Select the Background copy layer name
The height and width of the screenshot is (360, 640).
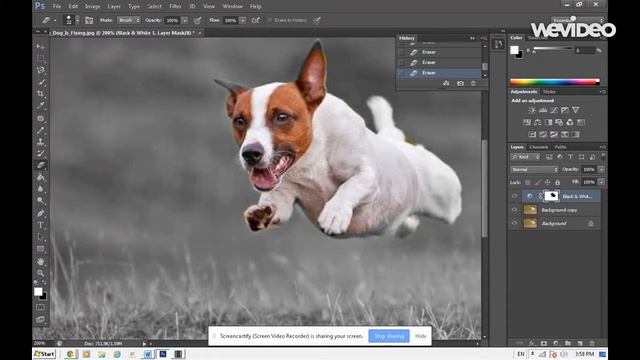coord(559,210)
